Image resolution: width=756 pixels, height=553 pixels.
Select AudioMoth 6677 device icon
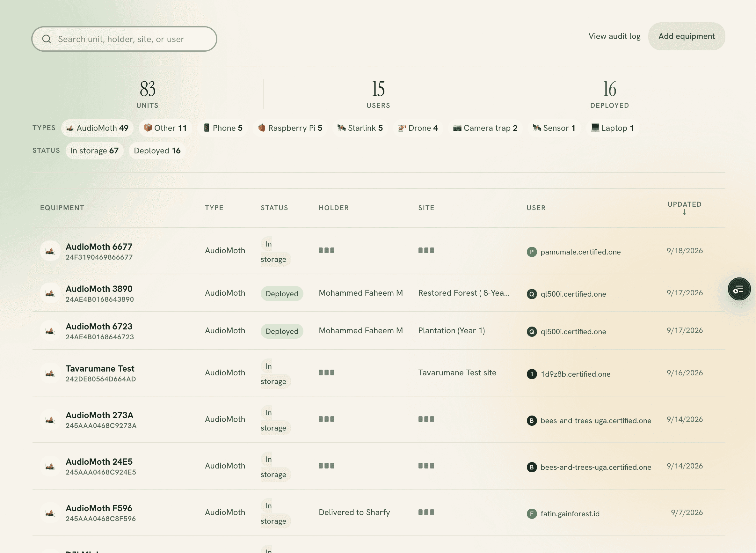pos(50,251)
